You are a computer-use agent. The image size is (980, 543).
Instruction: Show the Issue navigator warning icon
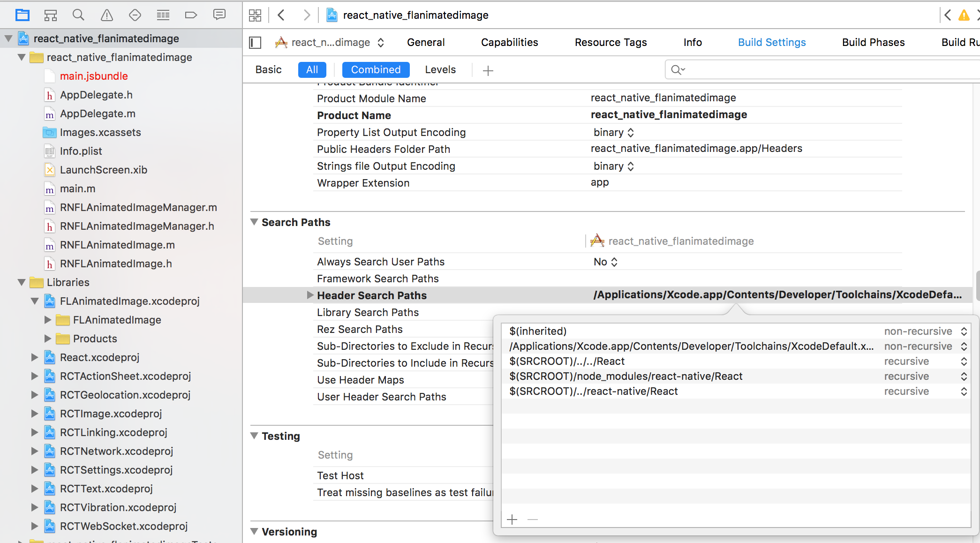107,15
